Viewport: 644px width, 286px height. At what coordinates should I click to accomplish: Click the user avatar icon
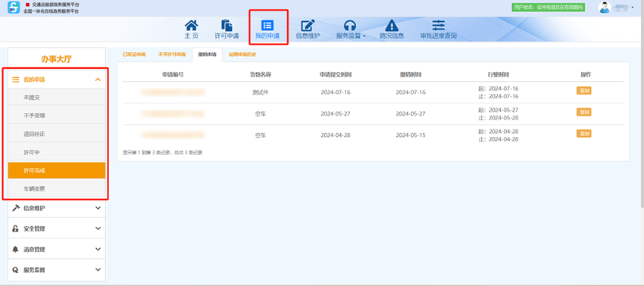(604, 8)
